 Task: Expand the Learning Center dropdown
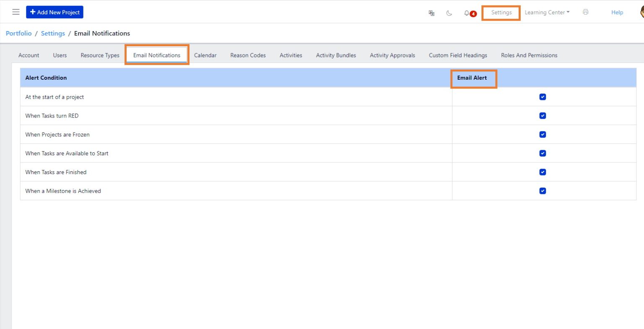[x=547, y=13]
